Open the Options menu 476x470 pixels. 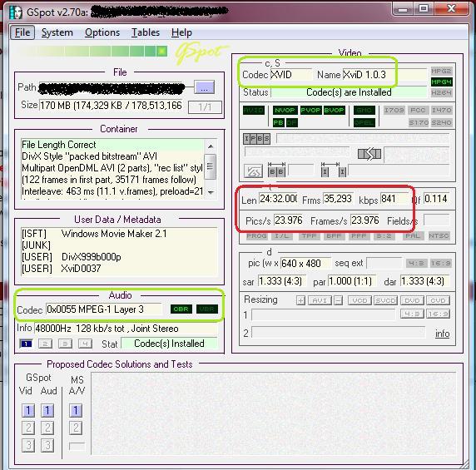[x=102, y=32]
